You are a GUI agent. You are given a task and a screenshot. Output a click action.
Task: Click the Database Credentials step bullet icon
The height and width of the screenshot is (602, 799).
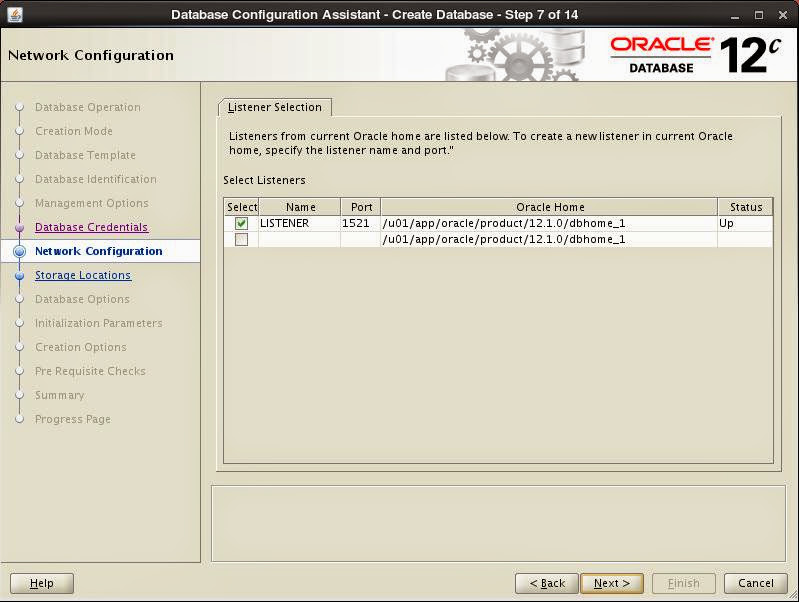(19, 227)
